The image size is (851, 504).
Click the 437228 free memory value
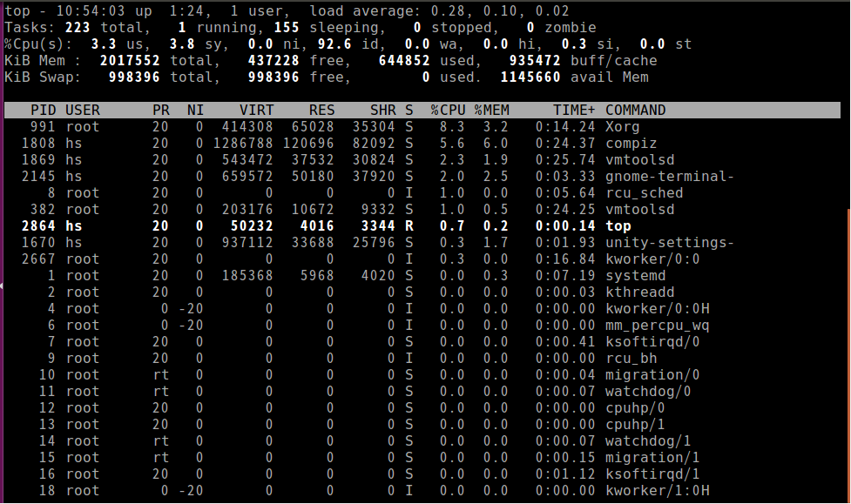point(274,61)
